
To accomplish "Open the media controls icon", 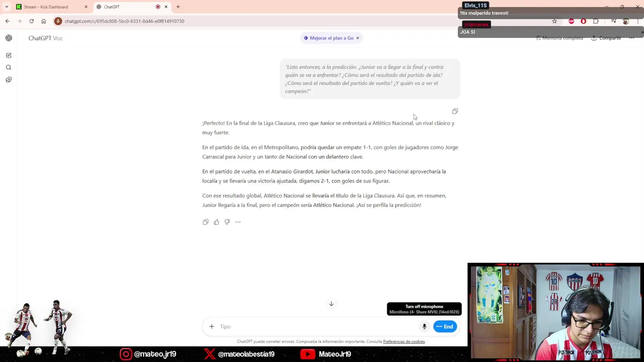I will pyautogui.click(x=613, y=21).
